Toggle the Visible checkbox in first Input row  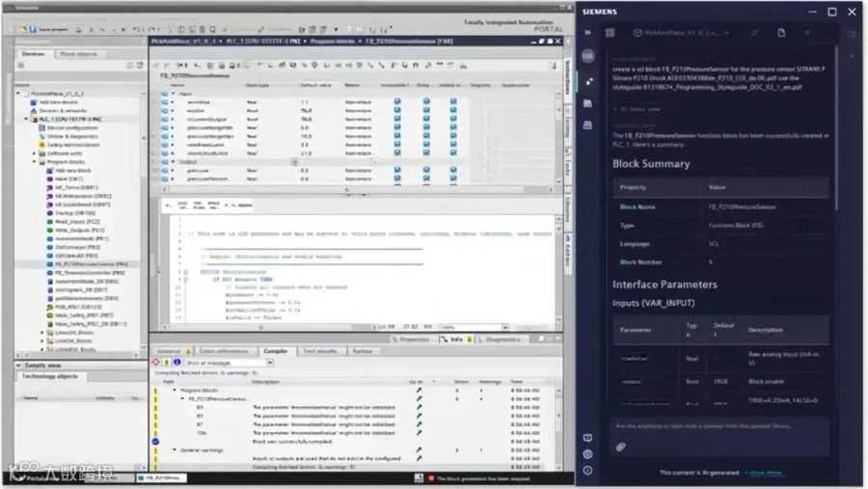pyautogui.click(x=453, y=102)
